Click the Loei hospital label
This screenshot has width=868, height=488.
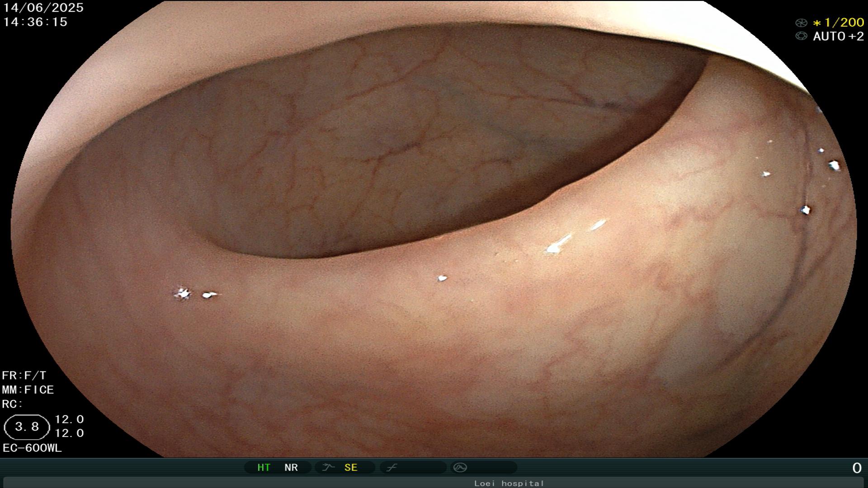[x=509, y=483]
